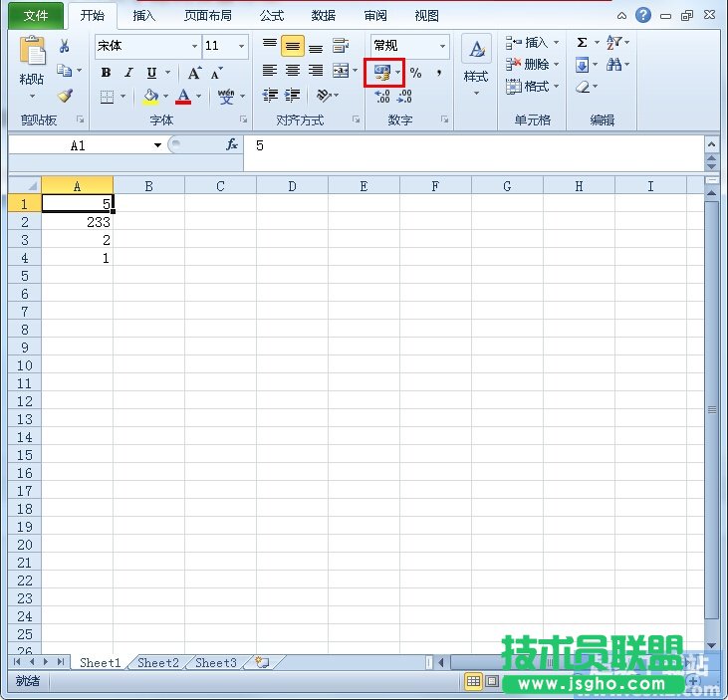Apply comma style
Image resolution: width=728 pixels, height=700 pixels.
click(x=439, y=73)
